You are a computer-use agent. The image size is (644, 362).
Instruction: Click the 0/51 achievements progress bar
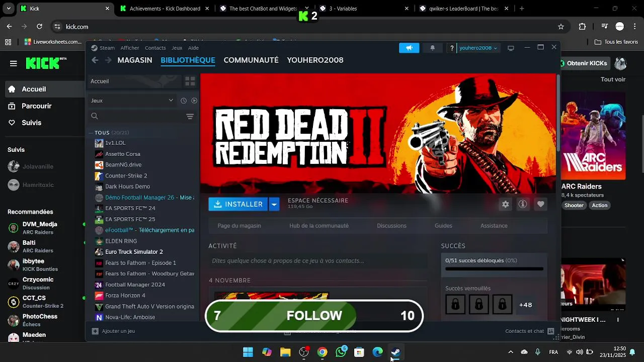(494, 269)
